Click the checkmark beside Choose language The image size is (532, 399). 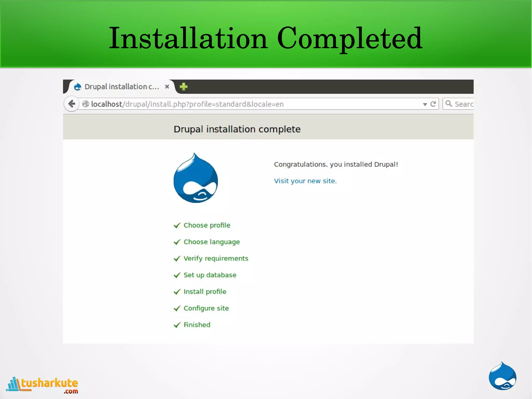pos(177,242)
